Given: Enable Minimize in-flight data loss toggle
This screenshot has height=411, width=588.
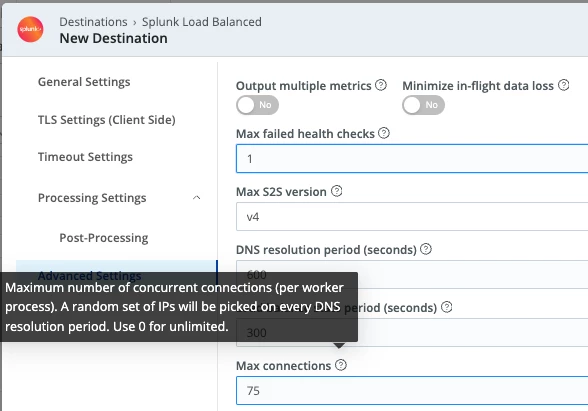Looking at the screenshot, I should pyautogui.click(x=424, y=105).
